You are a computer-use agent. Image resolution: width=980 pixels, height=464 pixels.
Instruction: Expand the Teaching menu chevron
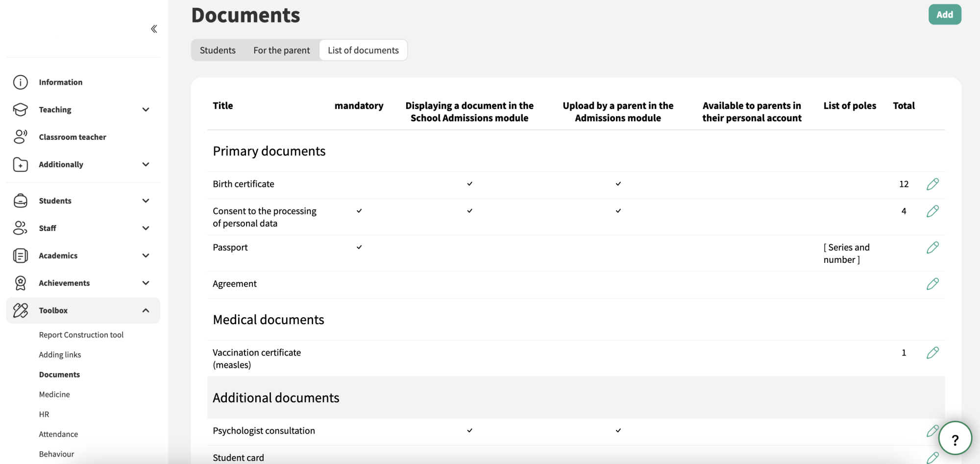pos(146,109)
